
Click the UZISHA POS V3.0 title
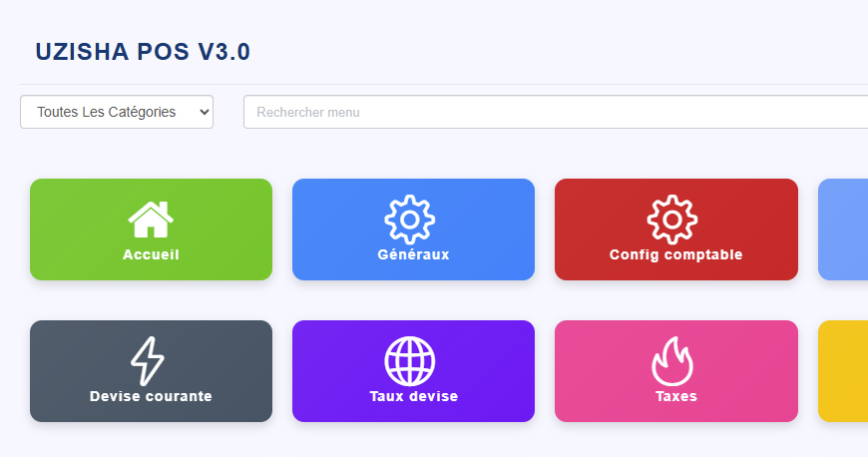pyautogui.click(x=143, y=52)
